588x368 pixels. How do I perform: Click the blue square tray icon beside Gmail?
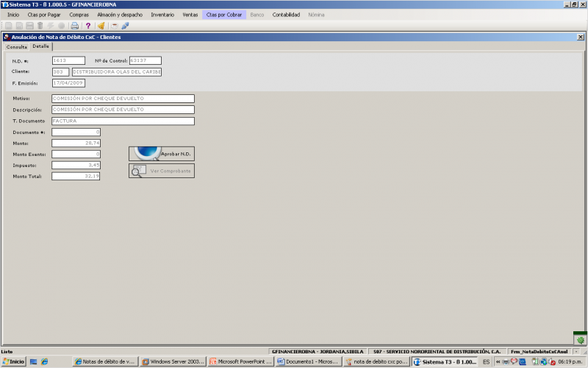pos(523,361)
